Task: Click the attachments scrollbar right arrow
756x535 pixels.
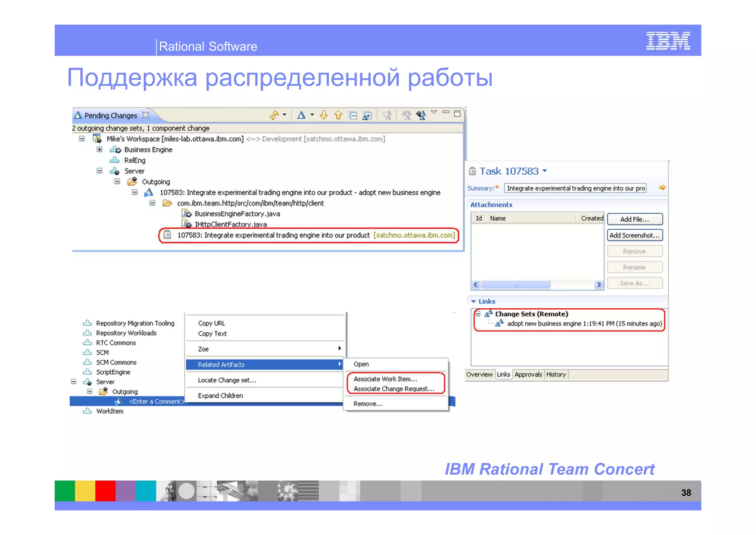Action: 599,284
